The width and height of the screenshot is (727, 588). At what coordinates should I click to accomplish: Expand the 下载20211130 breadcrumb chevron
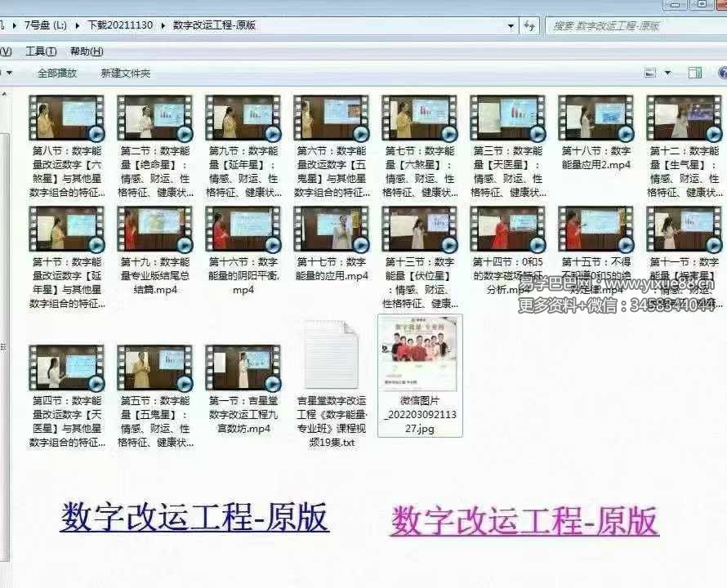[x=163, y=24]
